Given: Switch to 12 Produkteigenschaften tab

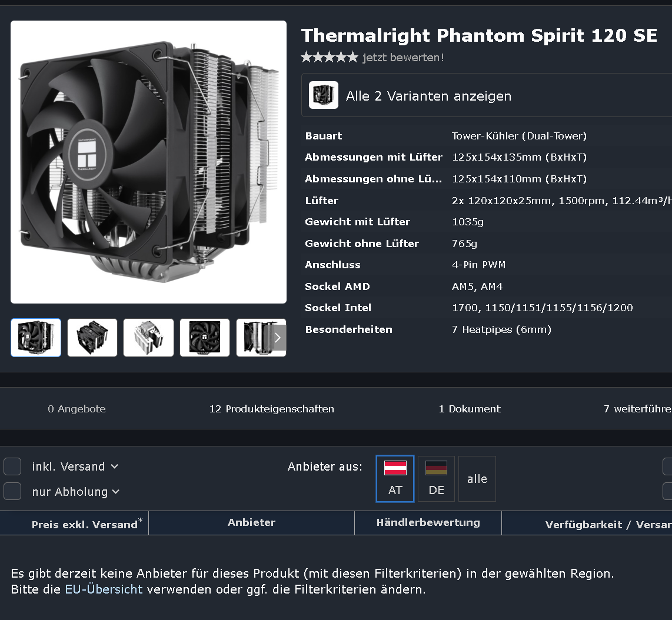Looking at the screenshot, I should (x=272, y=409).
